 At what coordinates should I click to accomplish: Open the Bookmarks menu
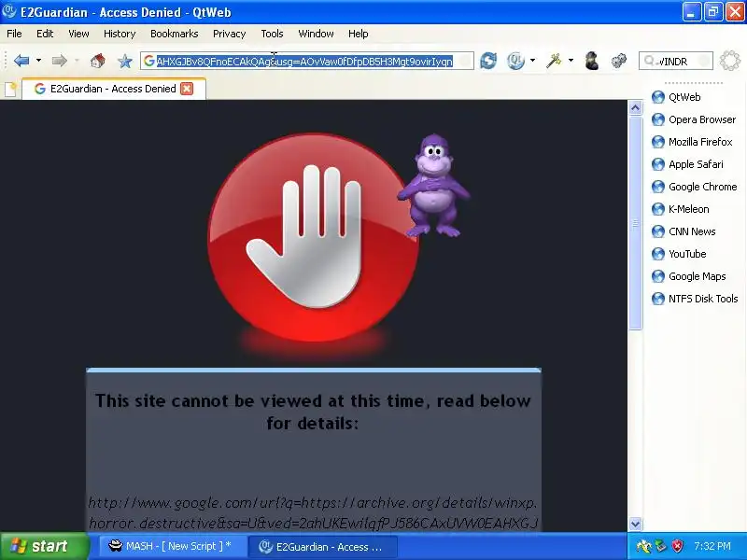174,34
